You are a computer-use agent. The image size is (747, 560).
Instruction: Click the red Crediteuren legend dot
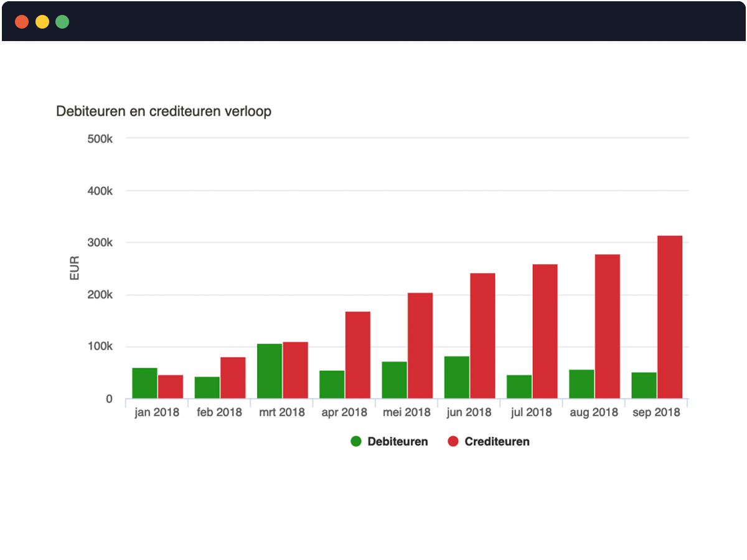(x=453, y=442)
